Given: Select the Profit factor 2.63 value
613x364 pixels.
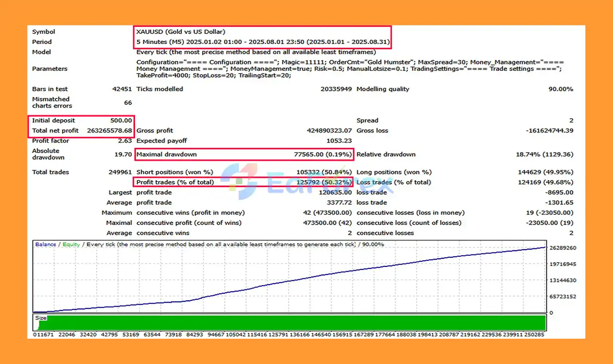Looking at the screenshot, I should 125,141.
